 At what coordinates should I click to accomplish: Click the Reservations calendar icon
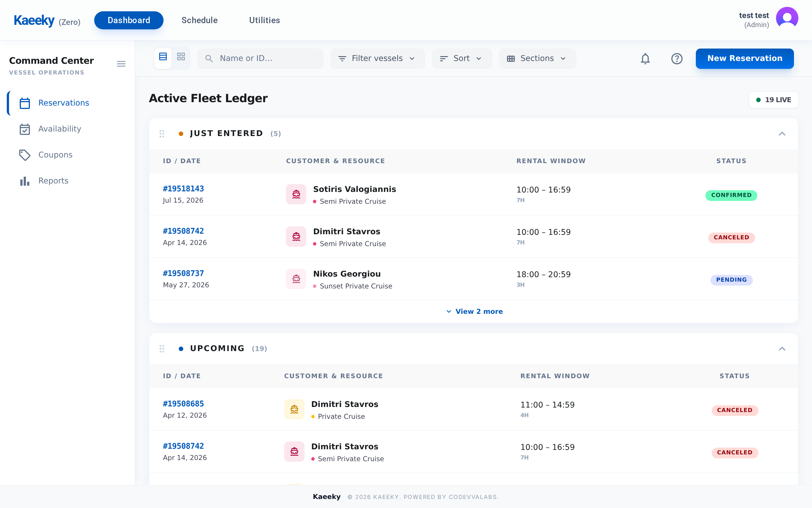(25, 103)
